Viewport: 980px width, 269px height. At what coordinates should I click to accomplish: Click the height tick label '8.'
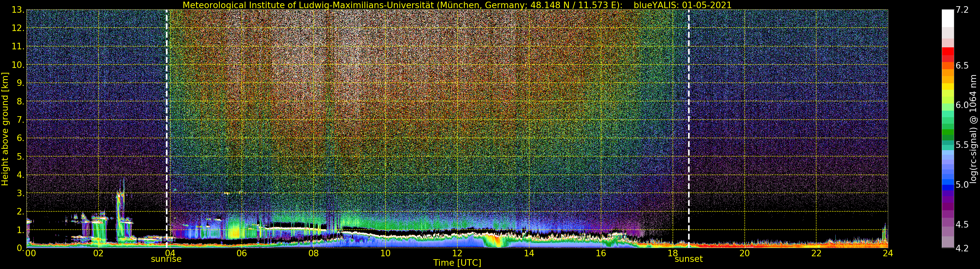(x=20, y=101)
